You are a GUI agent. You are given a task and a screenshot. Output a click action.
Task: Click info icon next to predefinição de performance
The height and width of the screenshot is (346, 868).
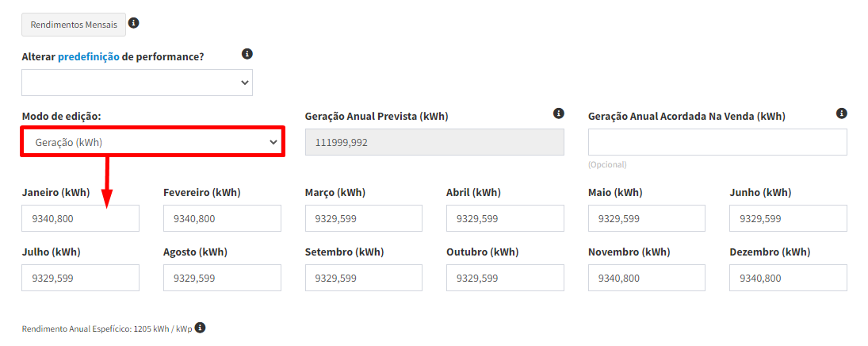(x=247, y=54)
